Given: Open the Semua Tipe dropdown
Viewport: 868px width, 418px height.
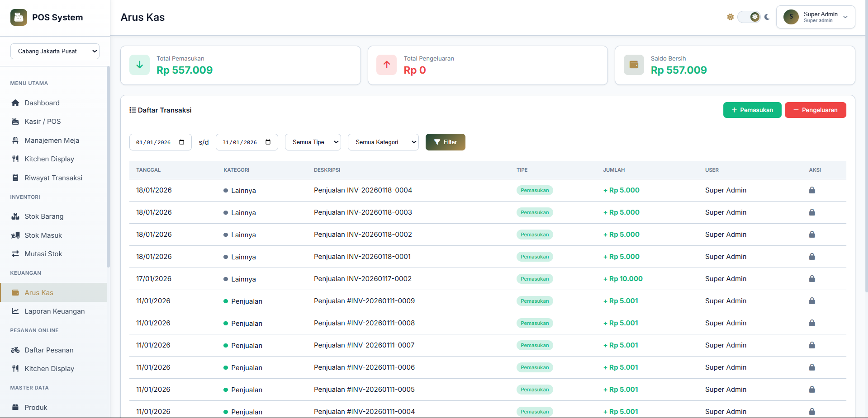Looking at the screenshot, I should click(313, 142).
